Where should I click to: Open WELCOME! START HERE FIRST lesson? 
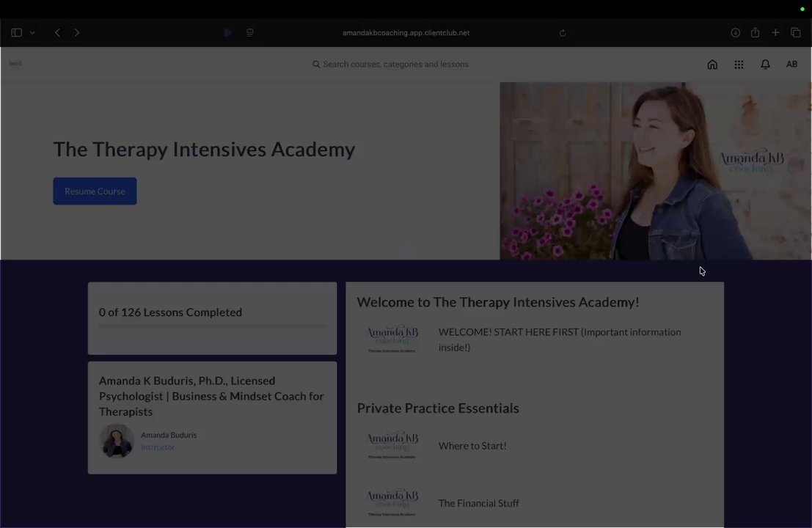[x=560, y=340]
